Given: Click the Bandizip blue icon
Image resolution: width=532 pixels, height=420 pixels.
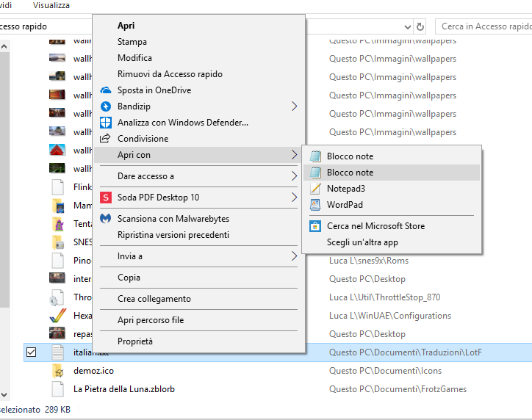Looking at the screenshot, I should (x=106, y=106).
